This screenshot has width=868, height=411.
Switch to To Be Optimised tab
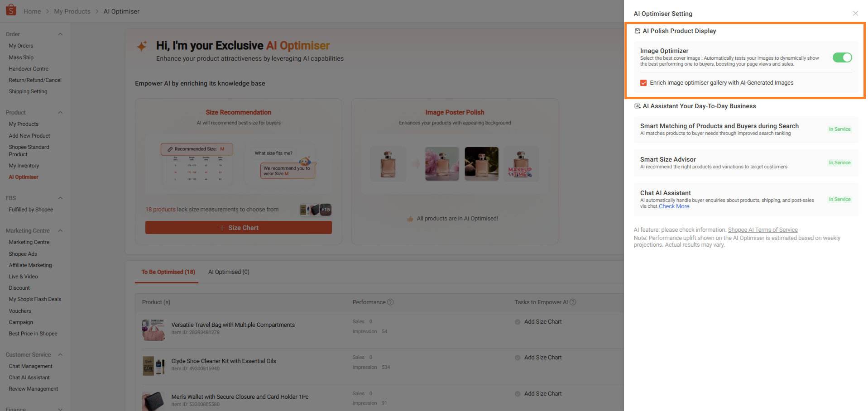[168, 272]
